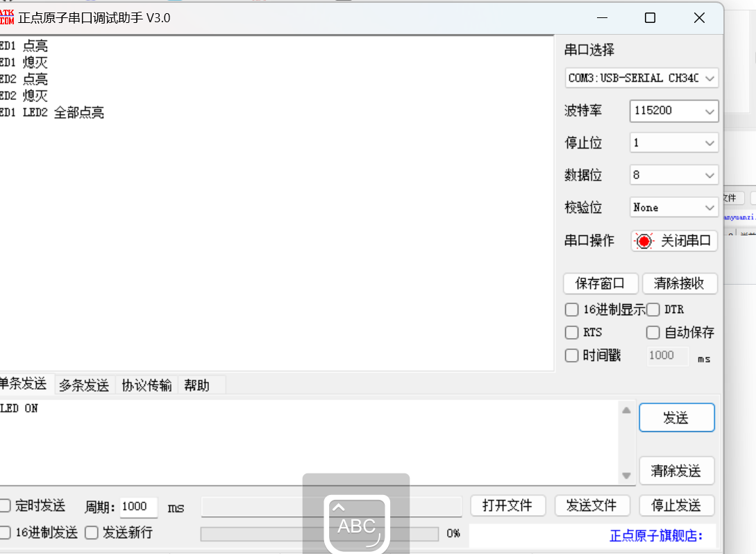Screen dimensions: 756x554
Task: Click the send text box containing LED ON
Action: pyautogui.click(x=308, y=443)
